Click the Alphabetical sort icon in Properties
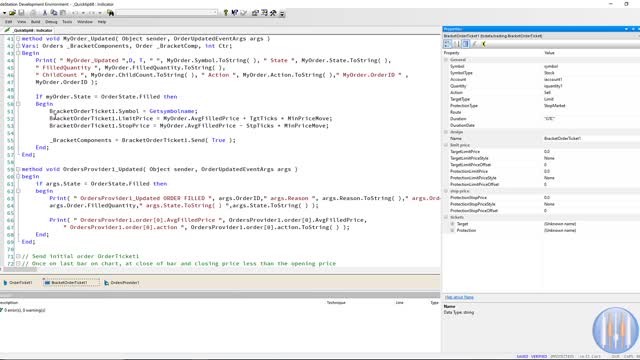640x360 pixels. click(x=457, y=44)
